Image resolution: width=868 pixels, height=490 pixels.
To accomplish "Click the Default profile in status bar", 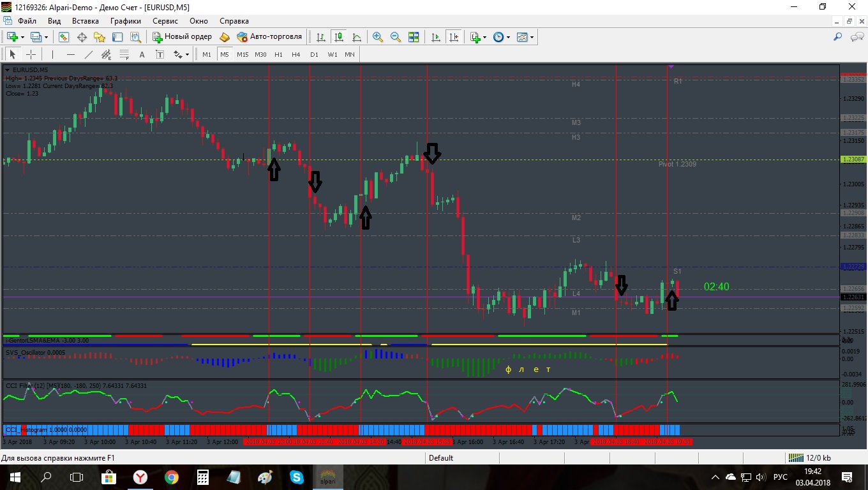I will tap(441, 457).
